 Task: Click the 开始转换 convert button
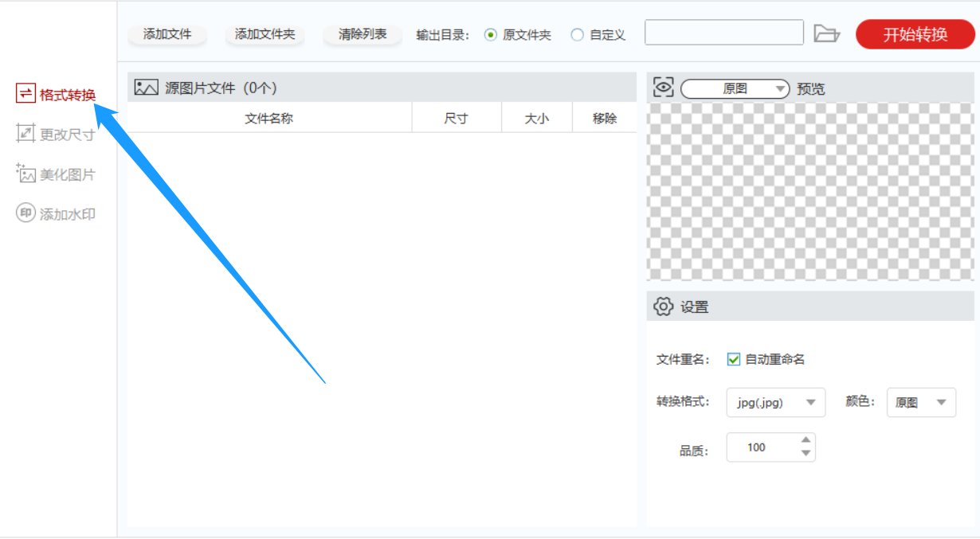click(x=915, y=34)
